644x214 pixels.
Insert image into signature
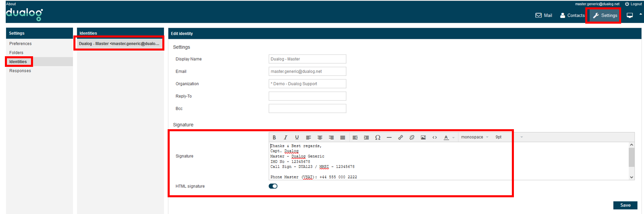423,137
